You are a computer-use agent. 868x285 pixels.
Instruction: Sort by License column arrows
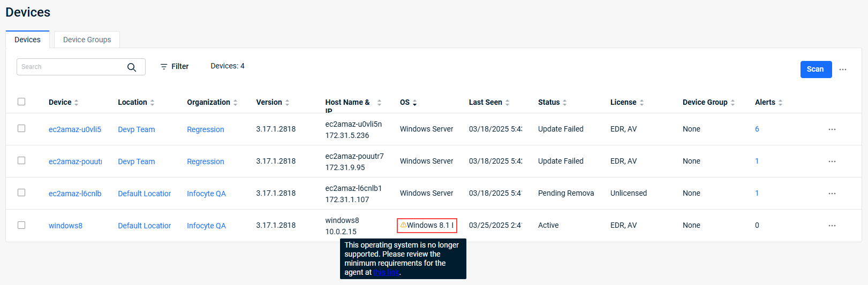[641, 103]
